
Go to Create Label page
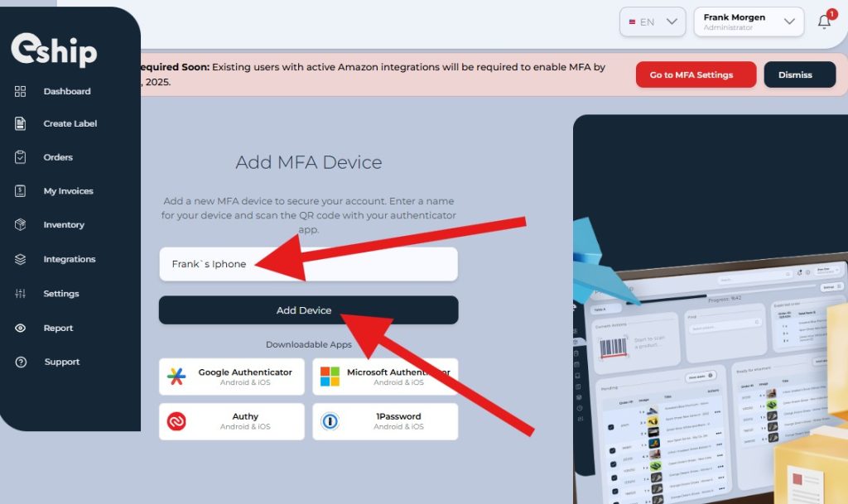(70, 123)
